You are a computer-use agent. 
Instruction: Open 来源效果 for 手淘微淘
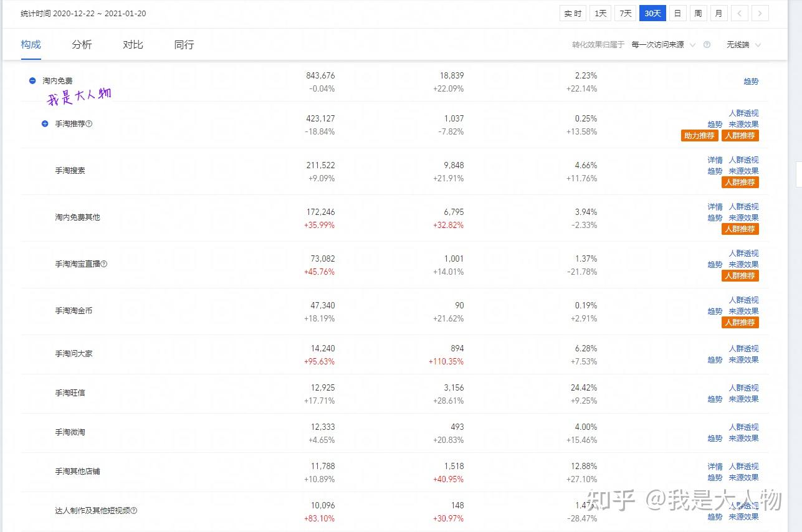tap(743, 439)
